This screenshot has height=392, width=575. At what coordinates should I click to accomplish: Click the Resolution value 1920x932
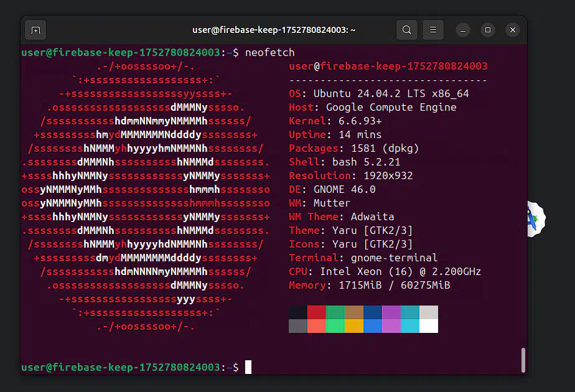(388, 175)
